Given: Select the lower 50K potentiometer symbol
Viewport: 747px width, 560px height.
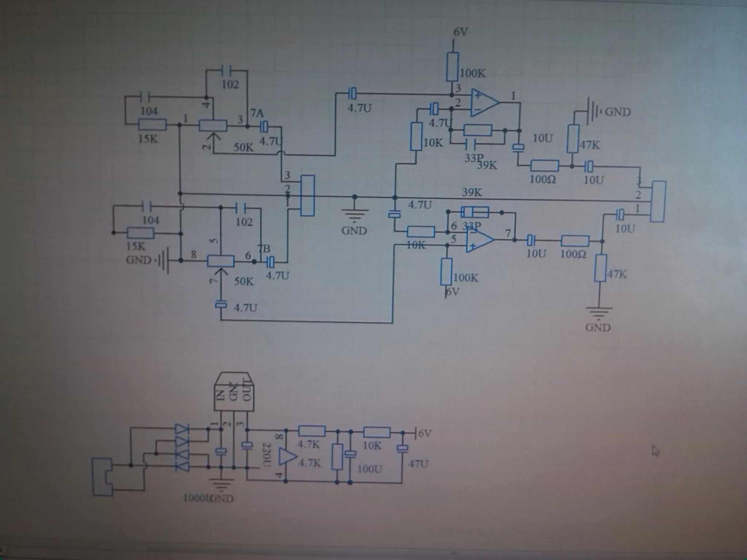Looking at the screenshot, I should (x=221, y=261).
